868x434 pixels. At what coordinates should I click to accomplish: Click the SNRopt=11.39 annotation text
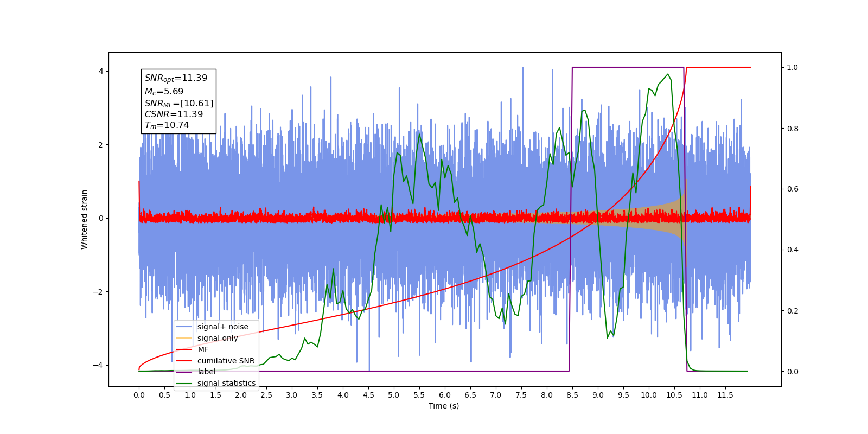coord(176,78)
